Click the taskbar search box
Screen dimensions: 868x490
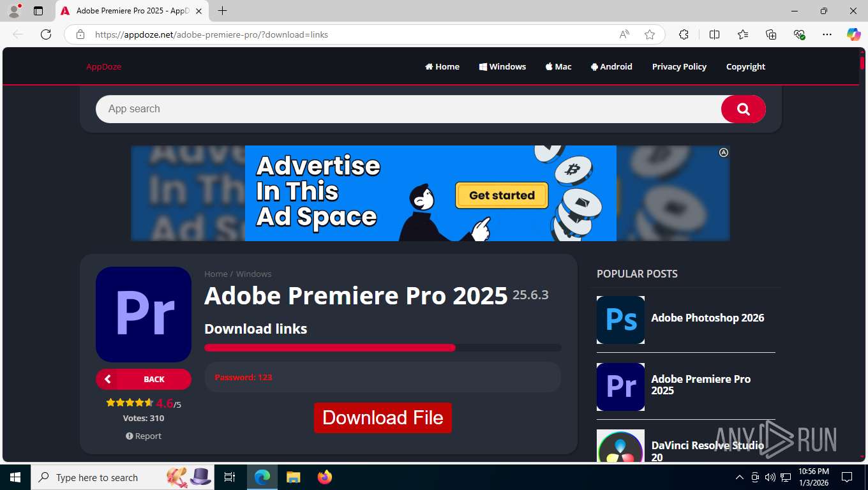point(123,477)
